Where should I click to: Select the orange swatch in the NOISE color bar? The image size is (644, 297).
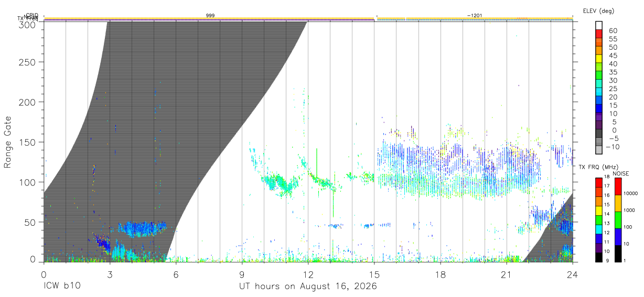coord(618,203)
